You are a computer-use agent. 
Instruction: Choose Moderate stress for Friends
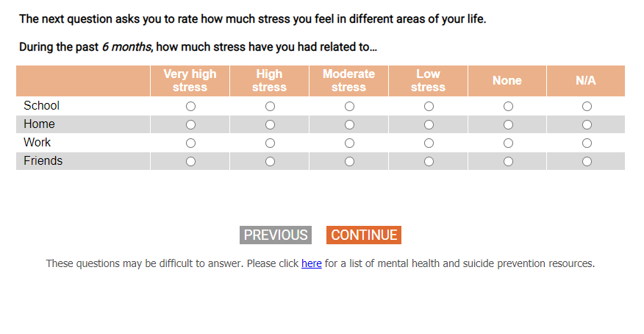(x=349, y=162)
